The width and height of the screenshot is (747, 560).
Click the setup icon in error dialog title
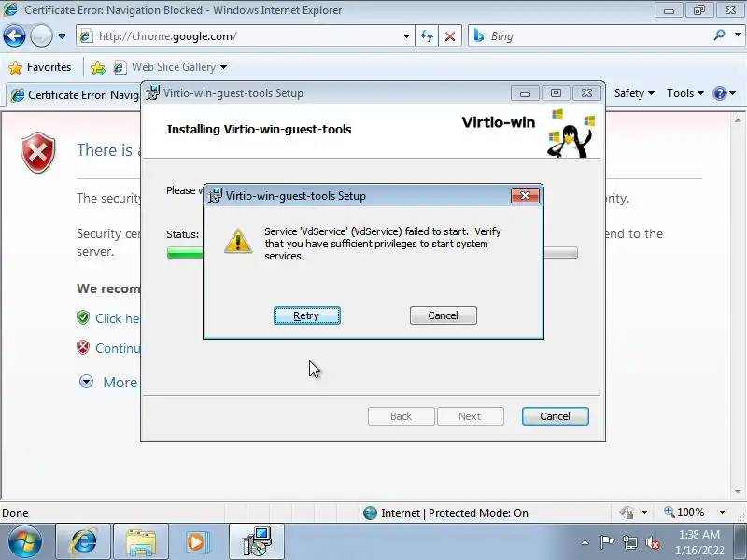tap(216, 195)
